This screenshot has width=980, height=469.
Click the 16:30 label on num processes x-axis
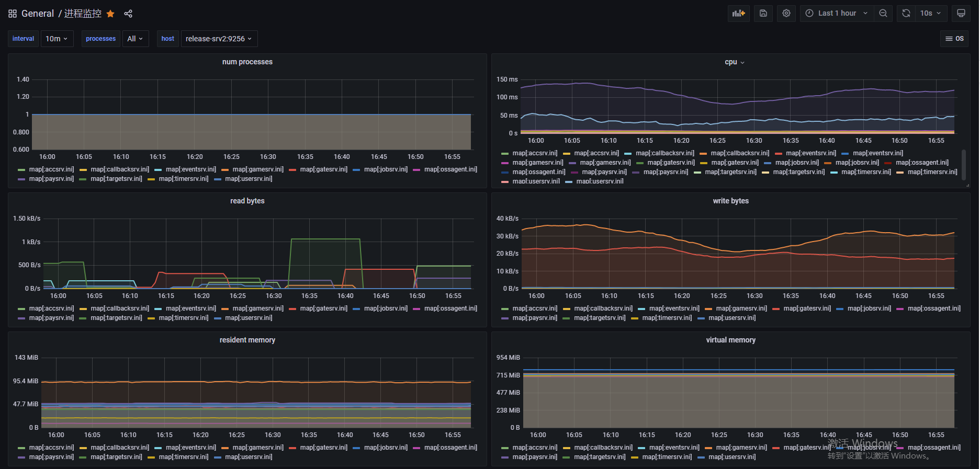[x=268, y=157]
